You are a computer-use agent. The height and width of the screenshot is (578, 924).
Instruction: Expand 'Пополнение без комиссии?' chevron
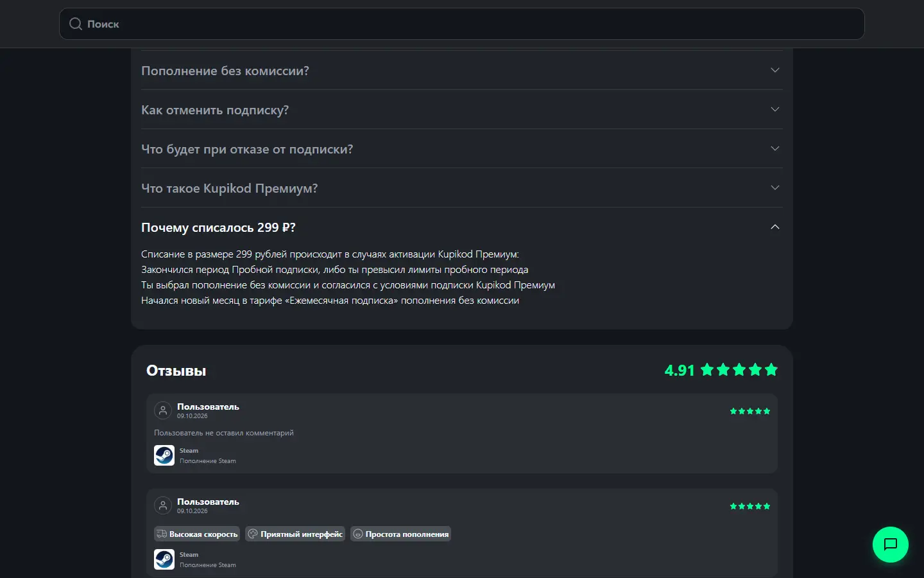(x=775, y=70)
